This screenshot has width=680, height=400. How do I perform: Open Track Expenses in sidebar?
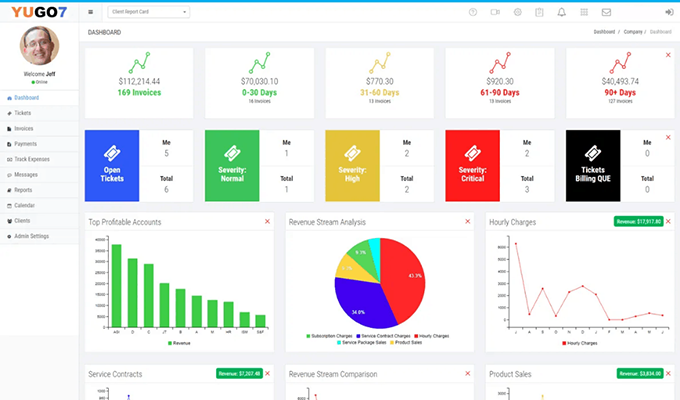32,159
